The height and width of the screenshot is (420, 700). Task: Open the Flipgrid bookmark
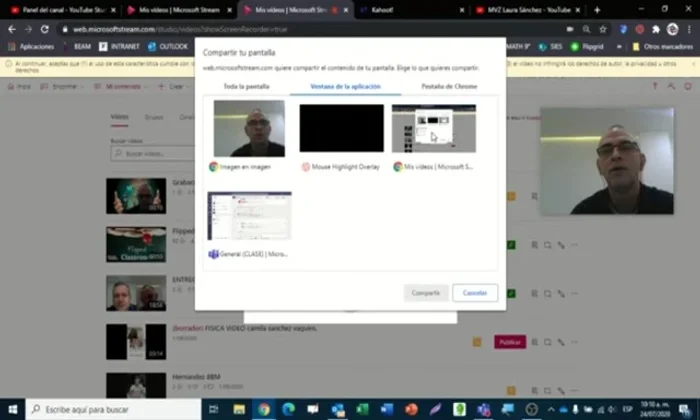pos(588,46)
